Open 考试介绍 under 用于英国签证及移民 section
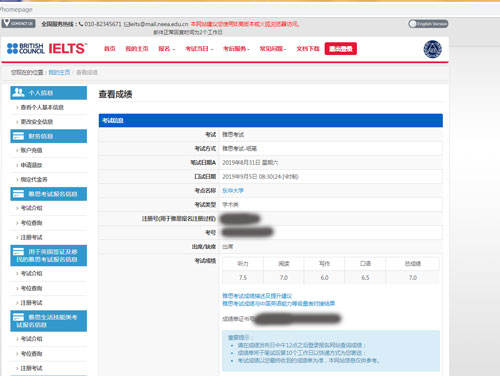Viewport: 500px width, 376px height. point(31,273)
